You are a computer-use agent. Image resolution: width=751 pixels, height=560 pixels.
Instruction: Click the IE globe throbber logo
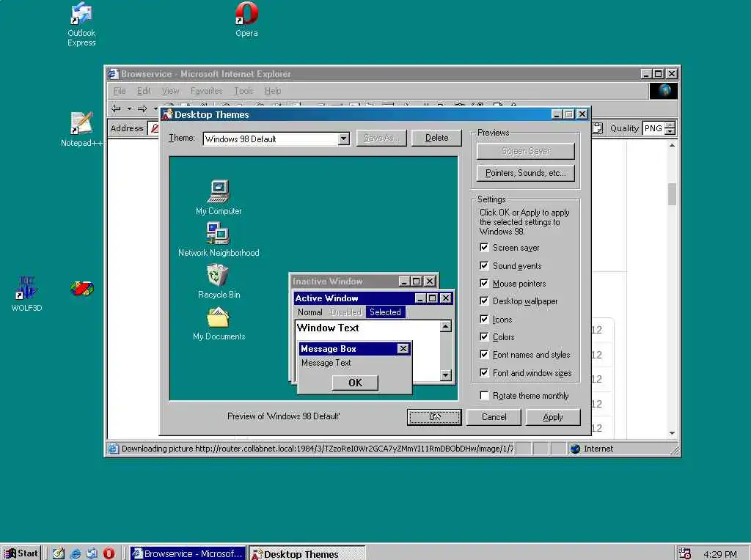coord(663,90)
